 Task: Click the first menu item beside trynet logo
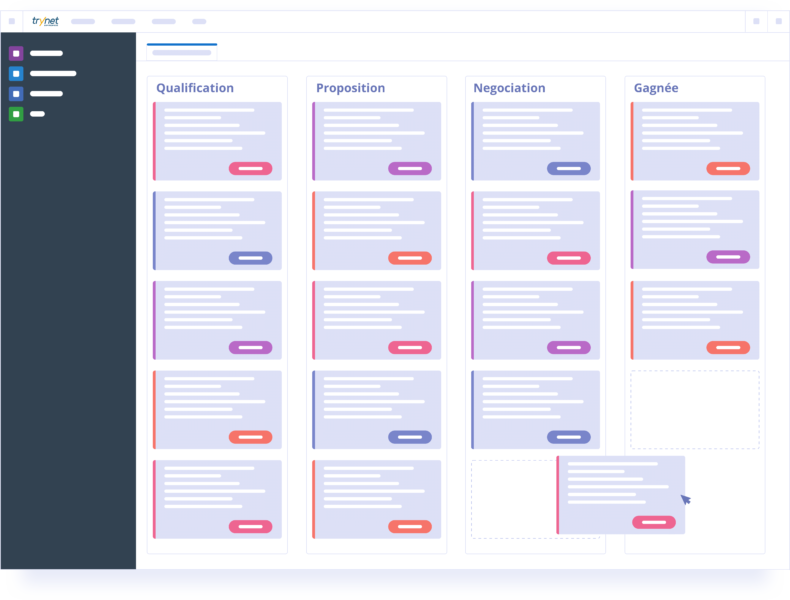(x=83, y=21)
